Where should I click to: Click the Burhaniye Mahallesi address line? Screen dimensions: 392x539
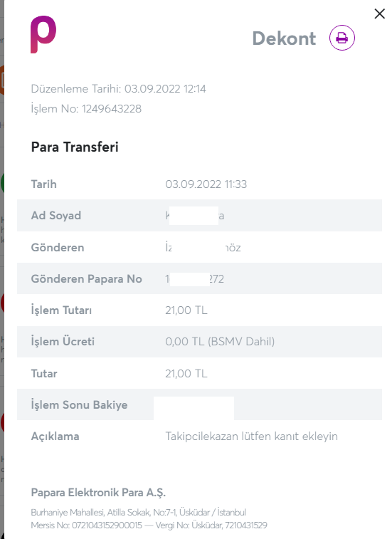139,513
